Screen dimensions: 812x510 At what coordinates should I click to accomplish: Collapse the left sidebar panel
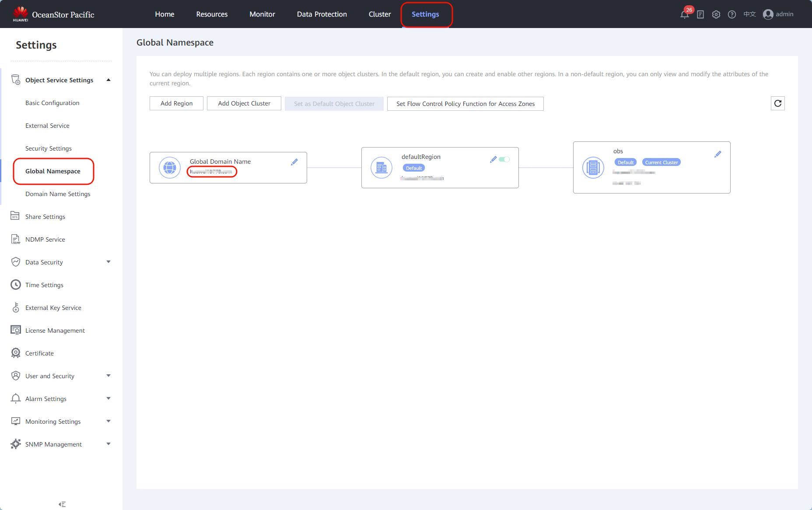(x=62, y=504)
